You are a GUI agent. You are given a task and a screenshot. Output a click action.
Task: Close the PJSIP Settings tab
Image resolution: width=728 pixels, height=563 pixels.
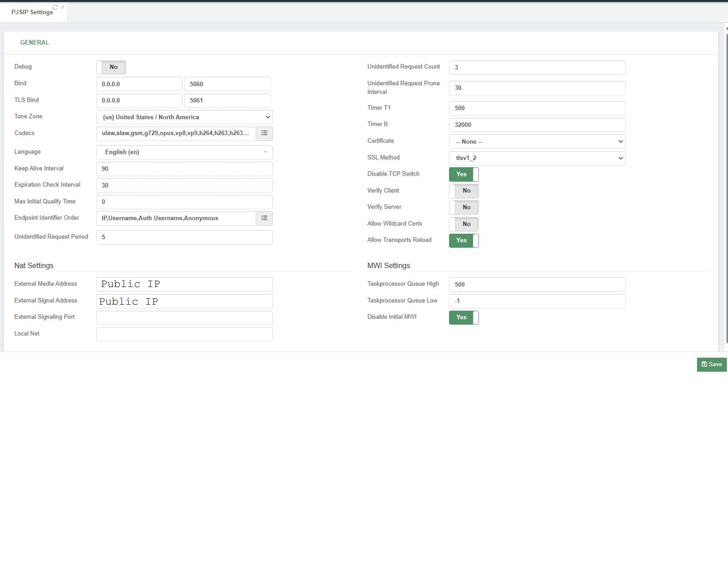(62, 7)
